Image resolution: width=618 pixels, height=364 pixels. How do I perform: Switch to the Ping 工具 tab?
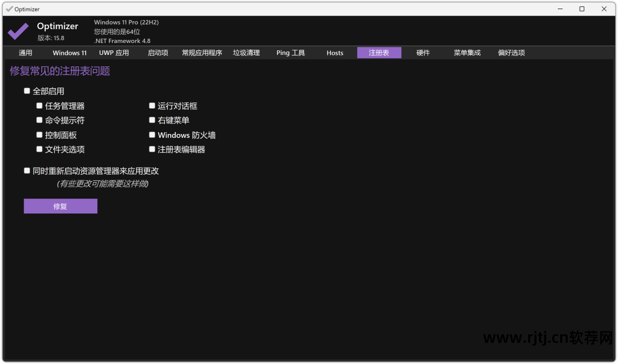coord(291,53)
